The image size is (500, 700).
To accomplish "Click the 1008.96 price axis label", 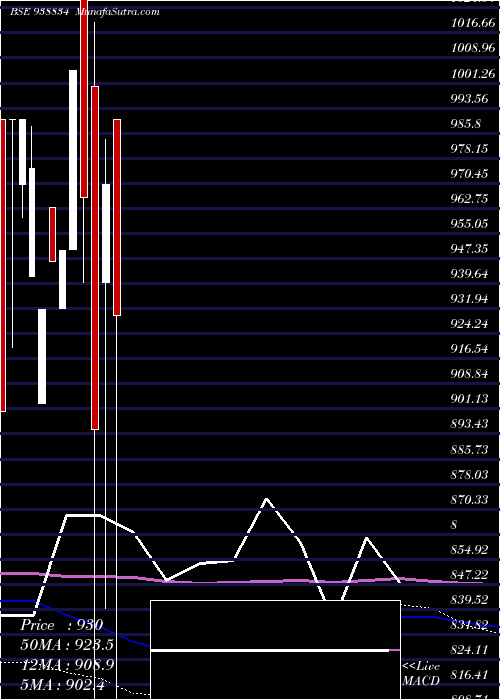I will [472, 47].
